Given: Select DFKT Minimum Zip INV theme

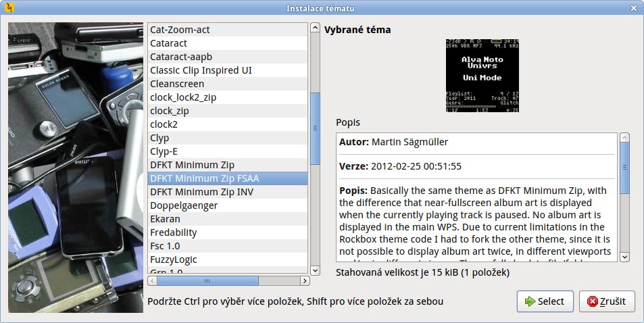Looking at the screenshot, I should click(228, 192).
